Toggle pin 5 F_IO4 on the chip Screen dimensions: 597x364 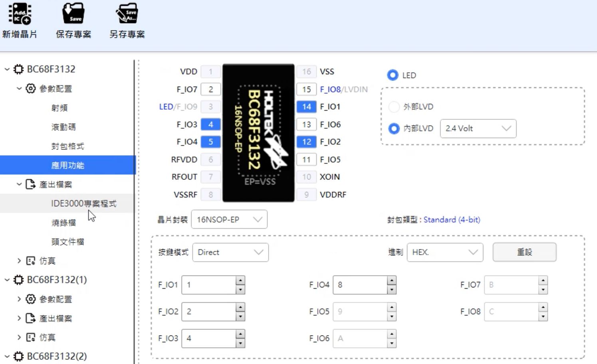pos(210,142)
